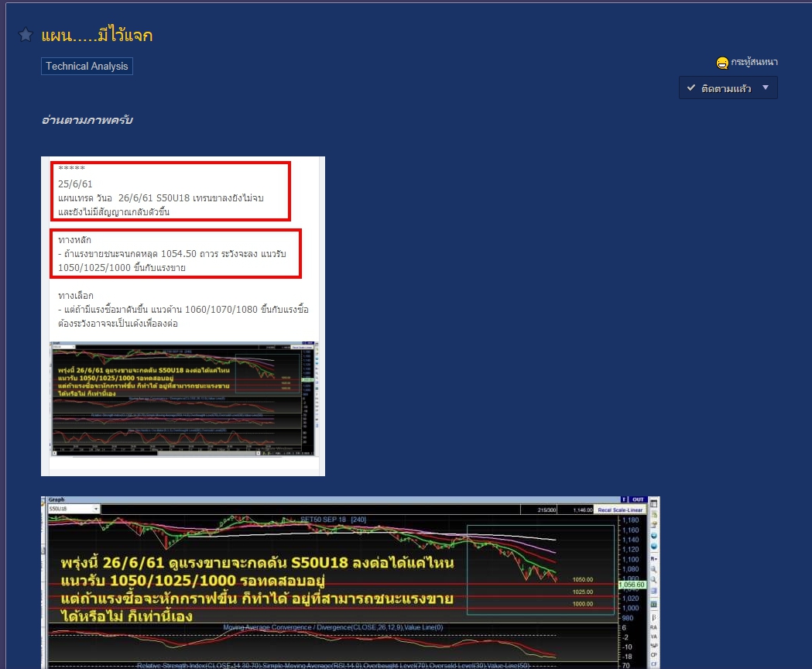Click the ทางเลือก heading in the plan image
812x669 pixels.
click(76, 295)
